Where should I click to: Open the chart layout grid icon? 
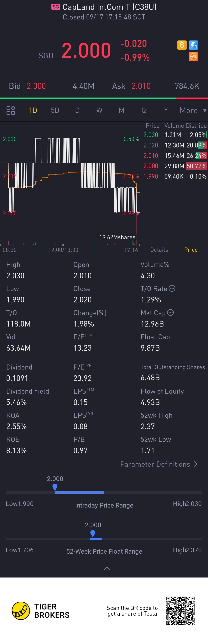(11, 110)
